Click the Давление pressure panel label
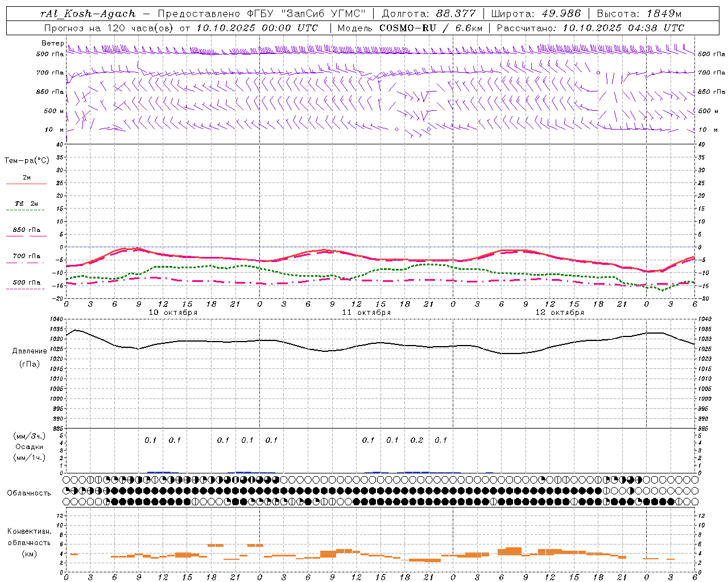Screen dimensions: 728x582 point(30,351)
